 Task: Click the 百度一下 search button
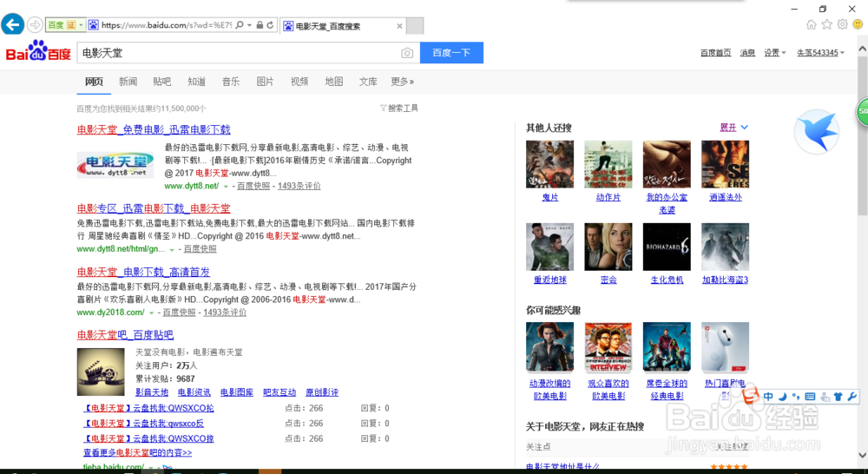(x=451, y=53)
